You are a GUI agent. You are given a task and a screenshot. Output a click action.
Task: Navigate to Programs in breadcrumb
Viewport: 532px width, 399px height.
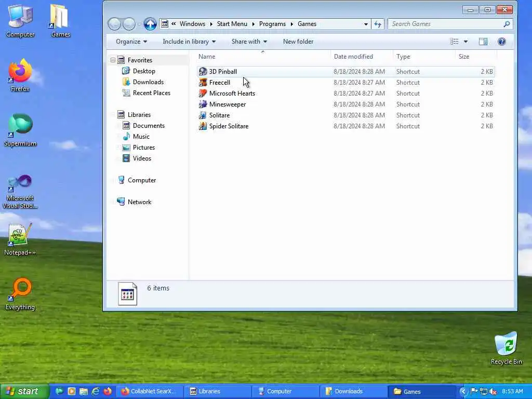click(x=272, y=24)
